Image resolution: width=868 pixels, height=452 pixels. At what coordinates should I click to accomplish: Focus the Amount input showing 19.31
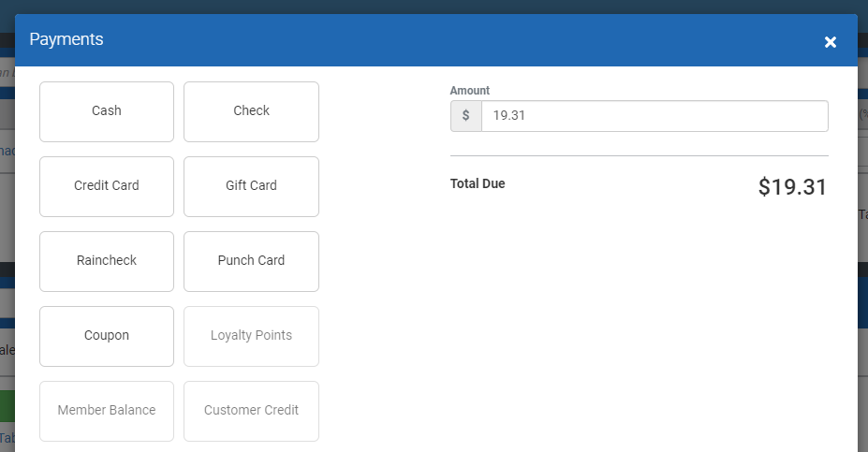[654, 116]
